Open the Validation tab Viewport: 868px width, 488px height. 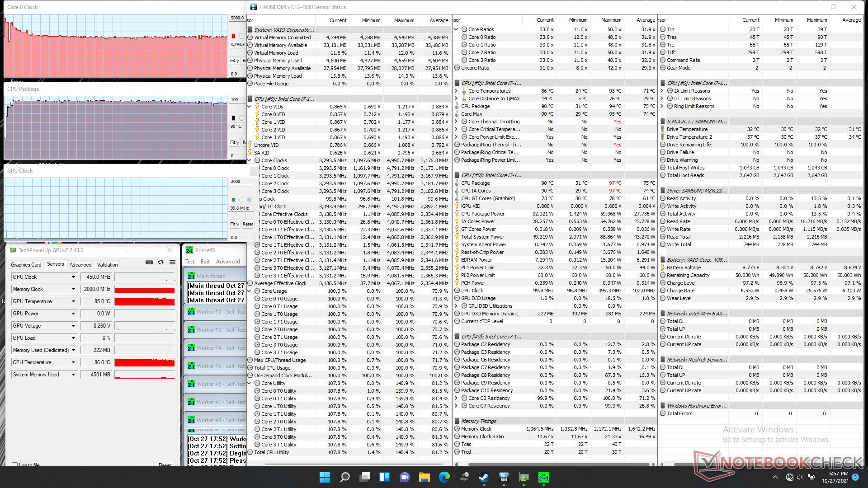coord(108,265)
